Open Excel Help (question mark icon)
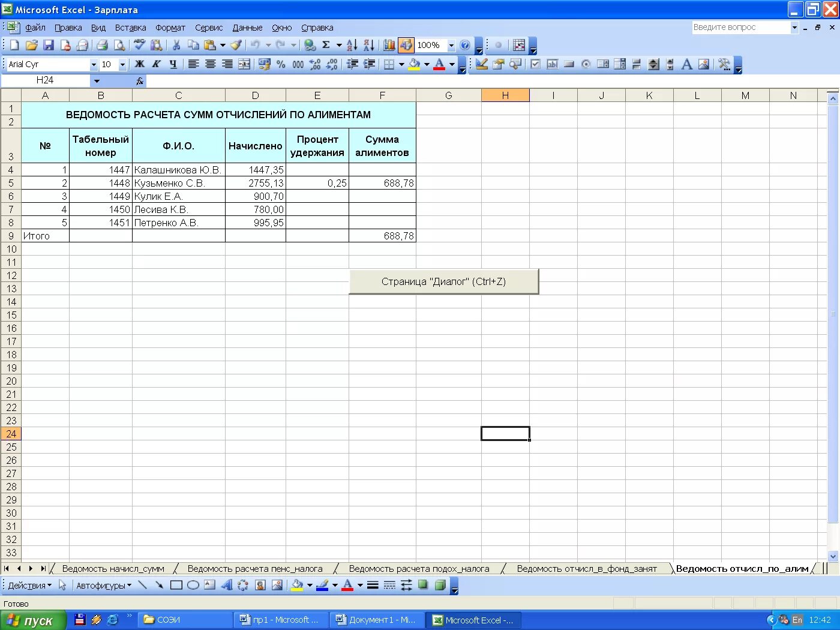The image size is (840, 630). [465, 45]
